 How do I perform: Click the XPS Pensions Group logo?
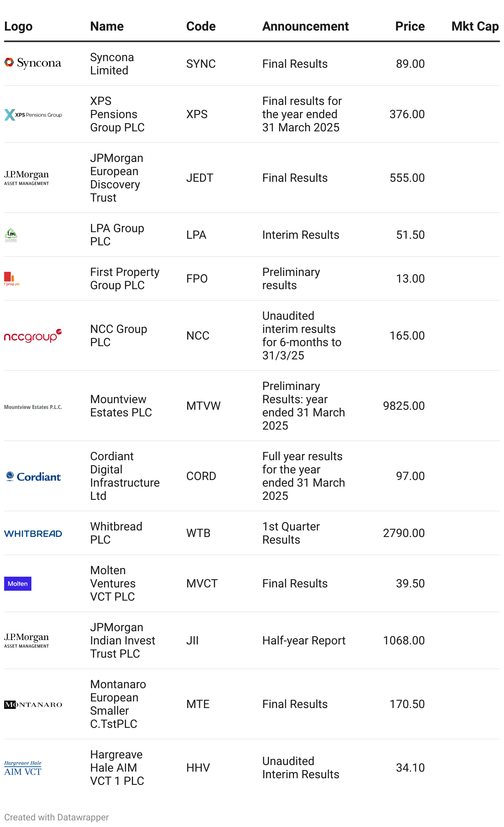click(33, 114)
